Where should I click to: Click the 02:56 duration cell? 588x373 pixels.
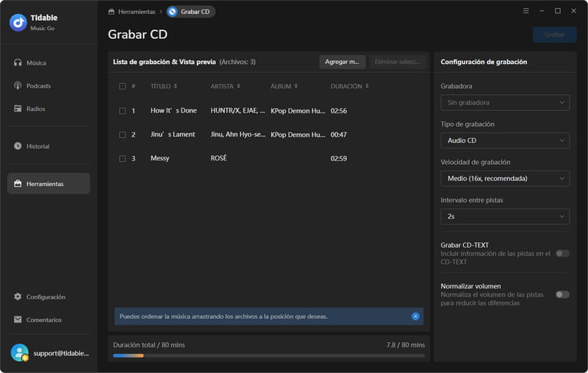tap(339, 110)
